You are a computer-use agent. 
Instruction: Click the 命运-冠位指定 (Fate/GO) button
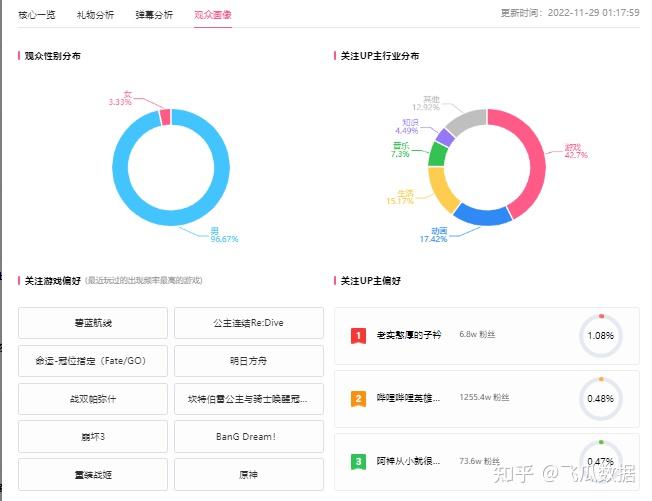click(93, 361)
